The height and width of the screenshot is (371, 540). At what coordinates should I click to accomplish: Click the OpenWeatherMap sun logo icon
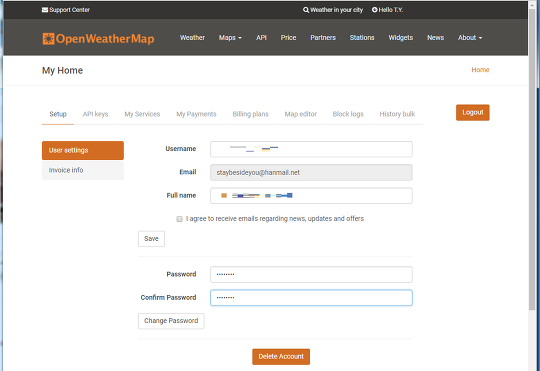point(48,39)
